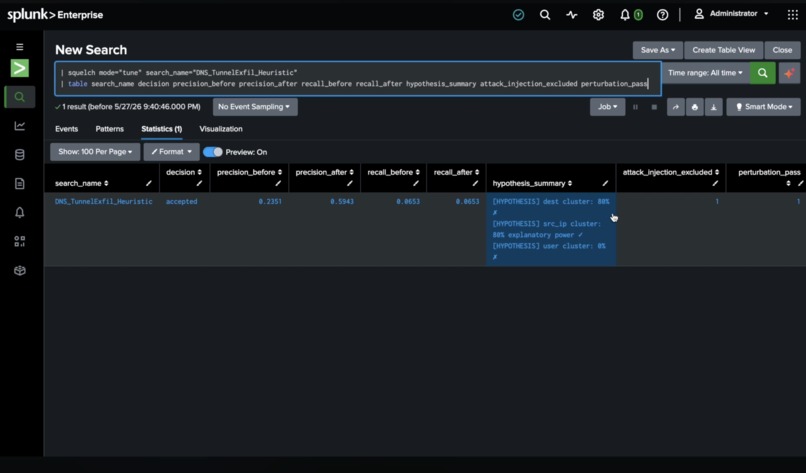Open the Format dropdown
This screenshot has height=473, width=806.
(171, 152)
